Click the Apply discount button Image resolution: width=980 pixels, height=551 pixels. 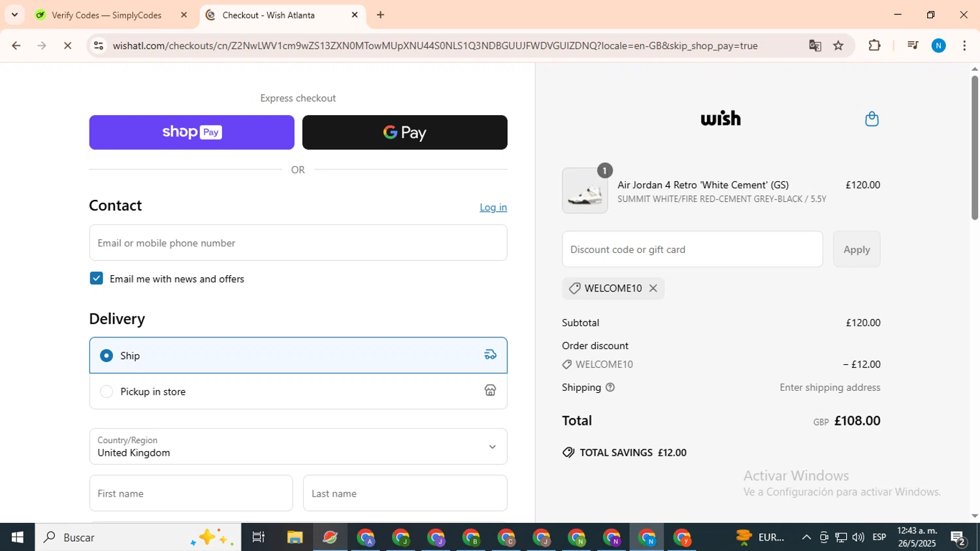(857, 249)
